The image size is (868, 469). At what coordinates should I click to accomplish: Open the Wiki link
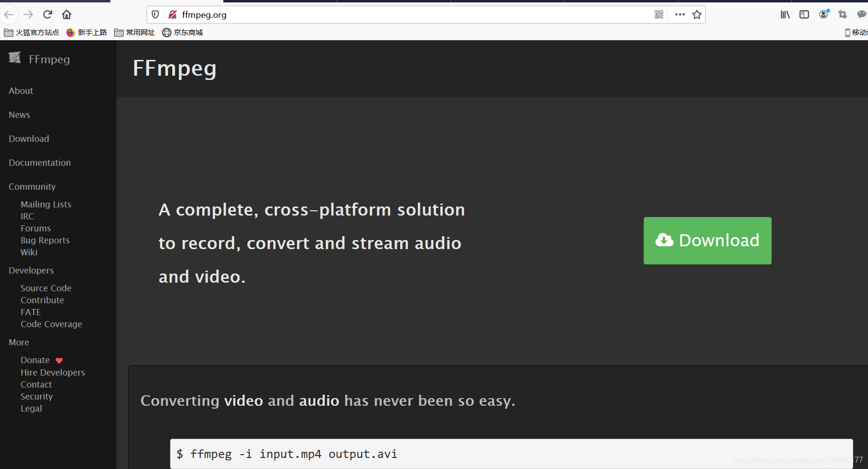point(29,252)
